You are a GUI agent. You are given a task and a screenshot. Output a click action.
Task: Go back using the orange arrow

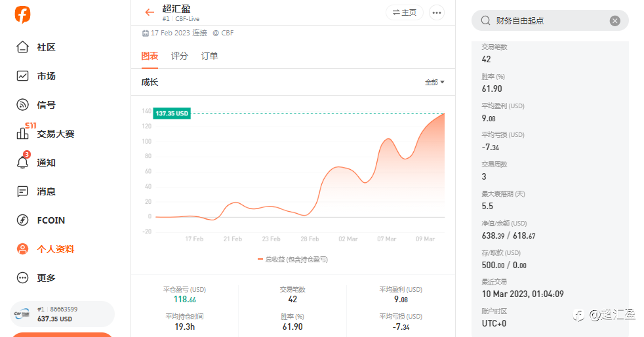[150, 12]
